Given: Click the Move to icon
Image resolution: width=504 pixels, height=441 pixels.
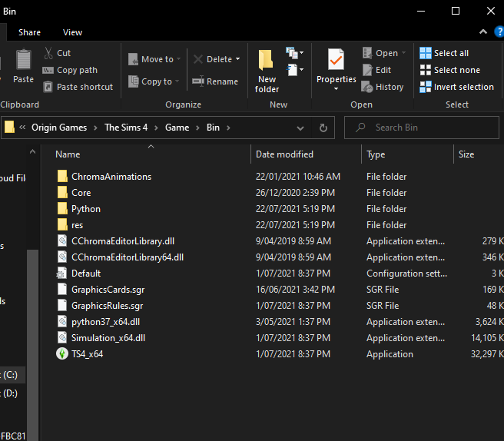Looking at the screenshot, I should click(x=133, y=59).
